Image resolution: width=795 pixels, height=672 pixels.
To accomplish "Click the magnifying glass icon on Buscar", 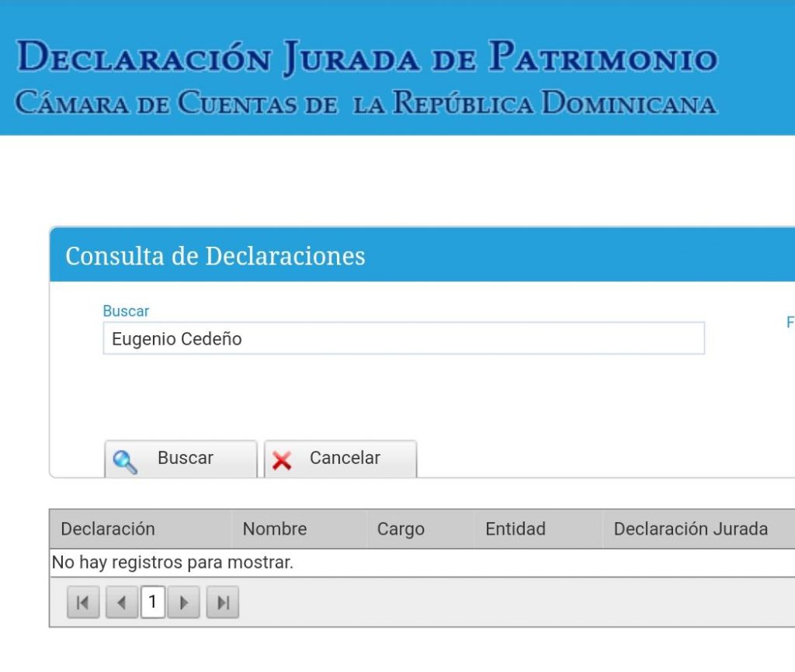I will click(x=125, y=461).
